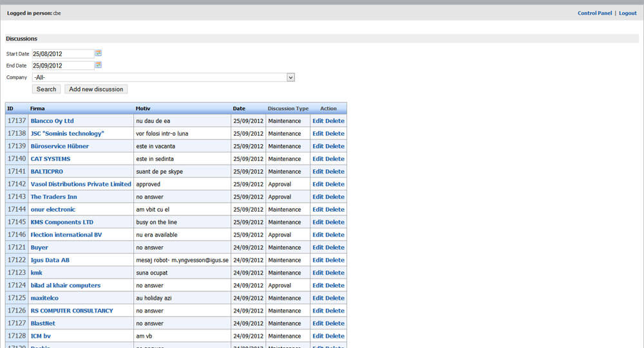Viewport: 644px width, 348px height.
Task: Select Motiv cell 'suant de pe skype'
Action: coord(182,172)
